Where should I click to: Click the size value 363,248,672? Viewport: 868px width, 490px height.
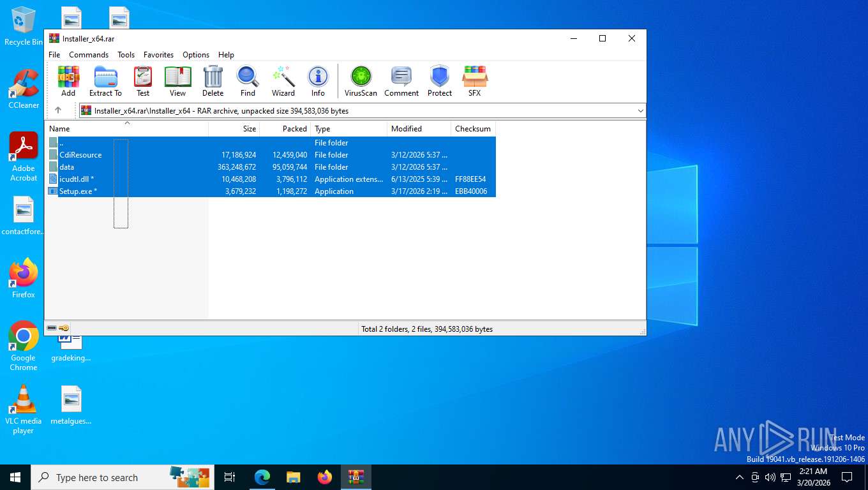[237, 167]
